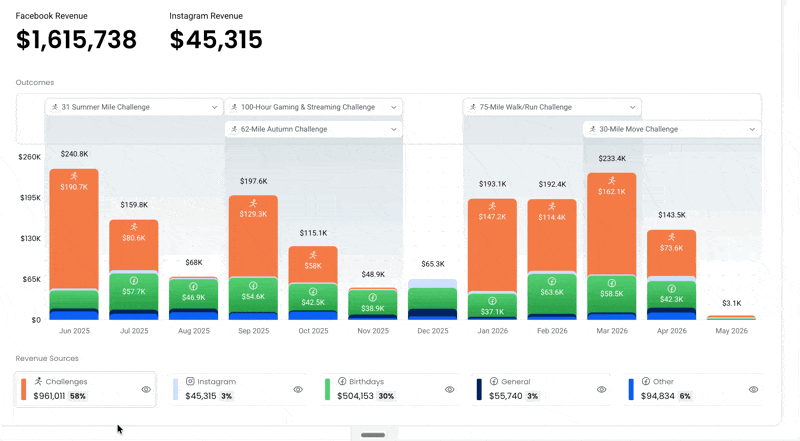Click the runner icon in Feb 2026 bar
Viewport: 800px width, 441px height.
point(552,206)
